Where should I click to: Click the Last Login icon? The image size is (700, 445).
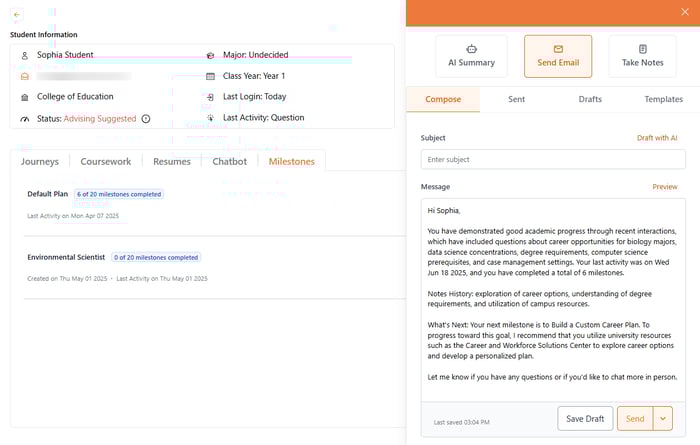(210, 97)
